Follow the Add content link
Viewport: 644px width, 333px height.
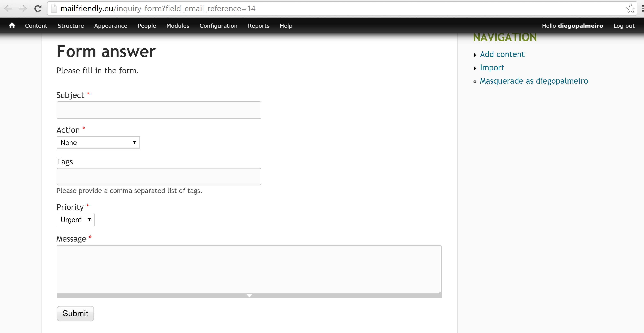click(x=502, y=54)
